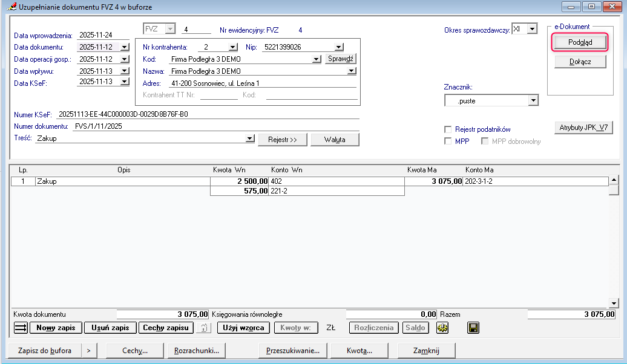Expand the Znacznik dropdown
The height and width of the screenshot is (364, 627).
(533, 101)
